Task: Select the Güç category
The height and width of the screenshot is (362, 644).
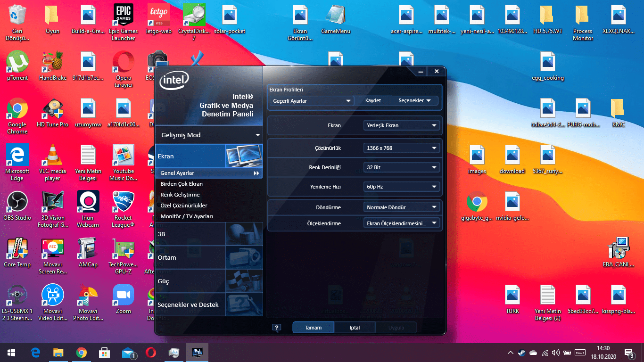Action: pyautogui.click(x=209, y=281)
